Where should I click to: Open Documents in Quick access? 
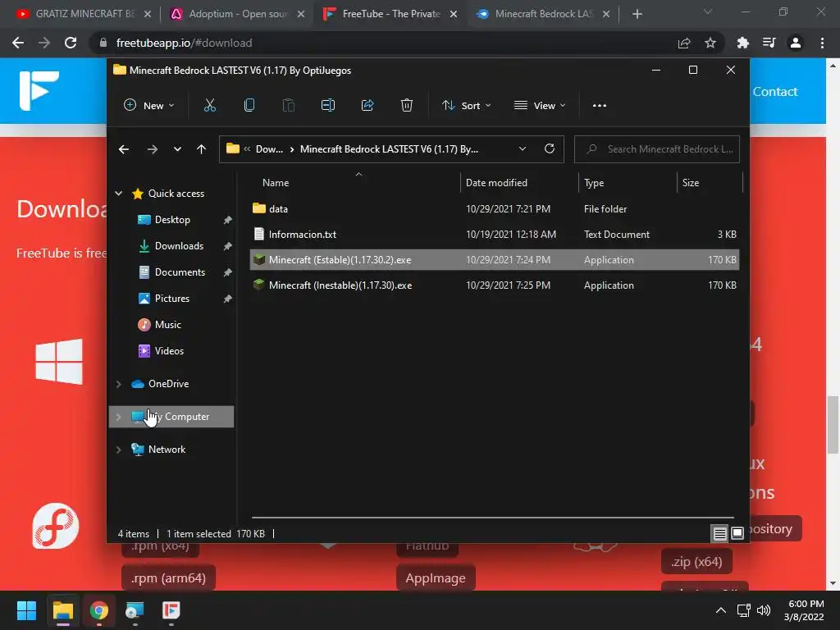click(180, 272)
